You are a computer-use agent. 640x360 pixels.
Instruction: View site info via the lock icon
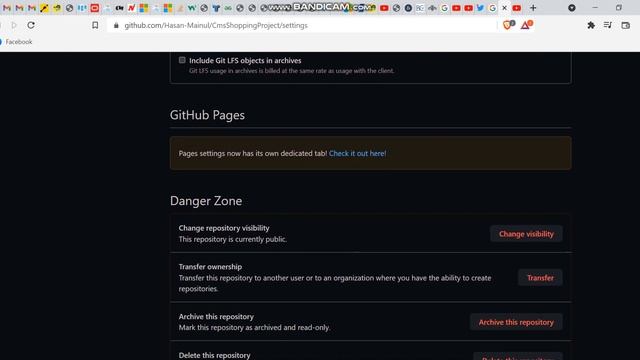click(x=116, y=25)
